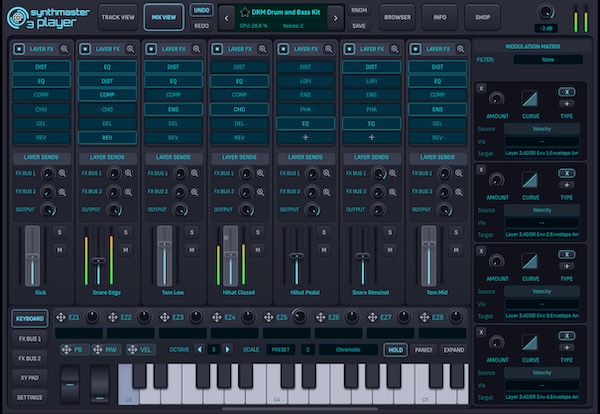Viewport: 600px width, 414px height.
Task: Open the preset BROWSER
Action: 398,17
